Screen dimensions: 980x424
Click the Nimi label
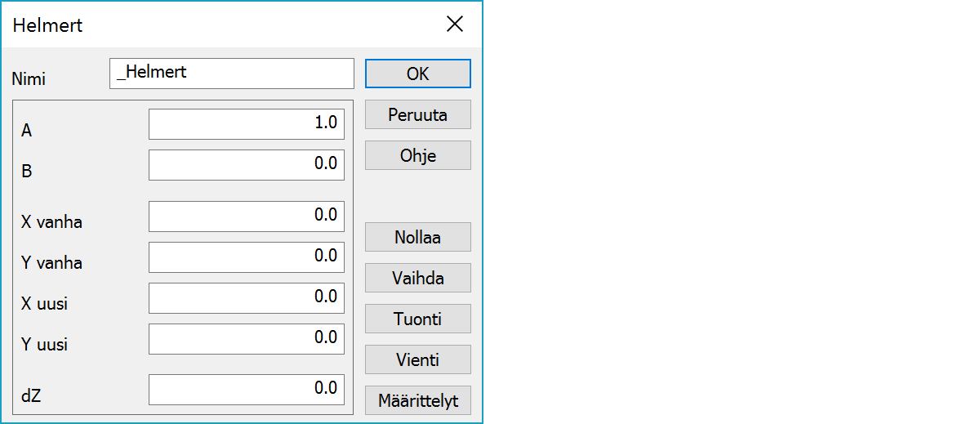(29, 79)
